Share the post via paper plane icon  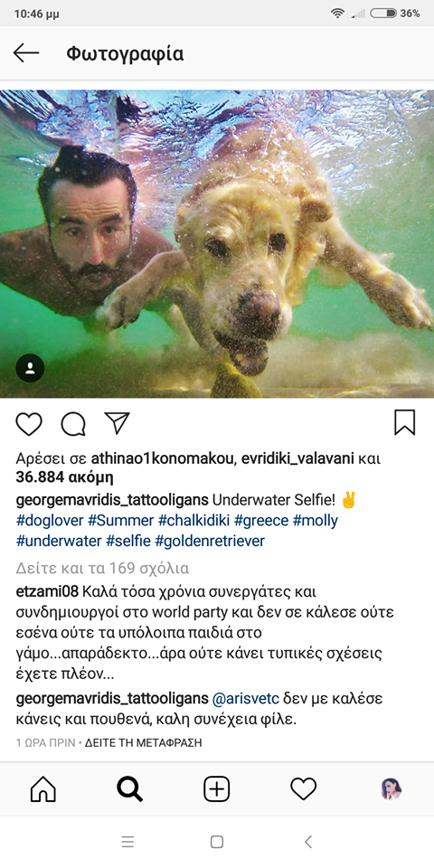(117, 423)
